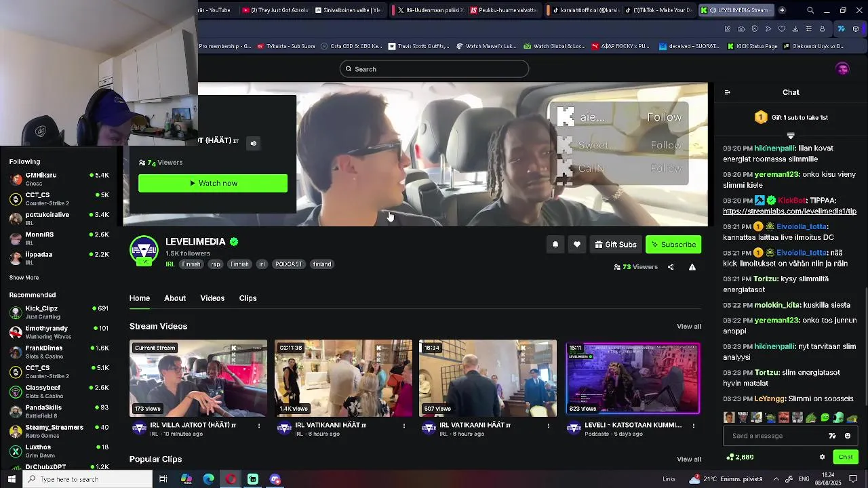Open the Current Stream video thumbnail
868x488 pixels.
coord(198,378)
